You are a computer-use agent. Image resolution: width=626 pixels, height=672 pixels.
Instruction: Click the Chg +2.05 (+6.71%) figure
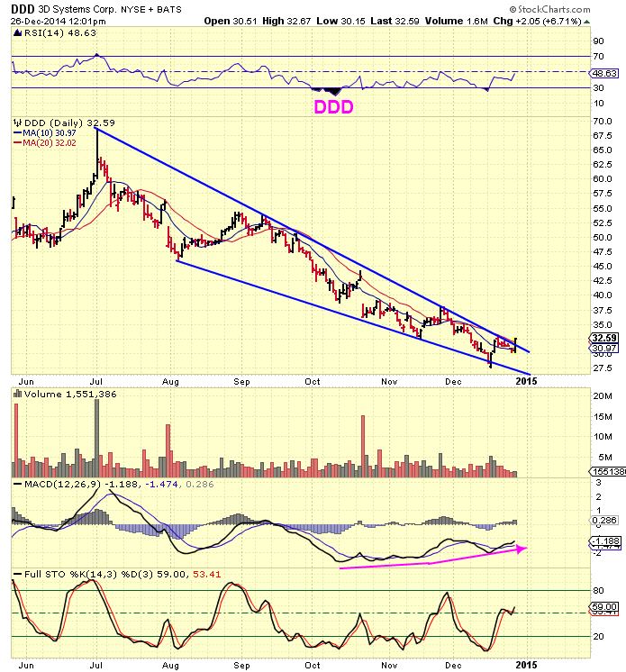tap(538, 21)
